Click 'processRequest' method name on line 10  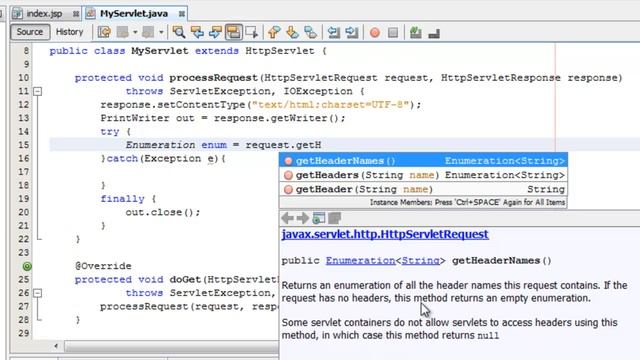[213, 78]
